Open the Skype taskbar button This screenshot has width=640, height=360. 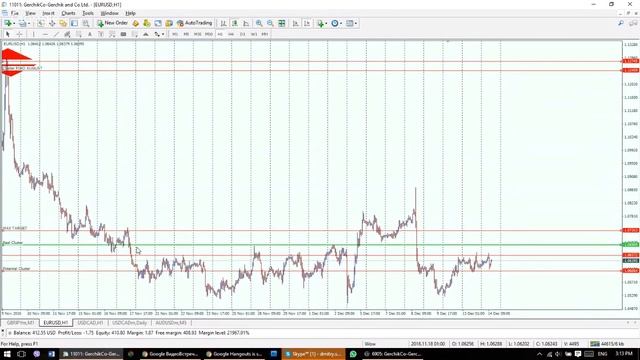[x=313, y=354]
